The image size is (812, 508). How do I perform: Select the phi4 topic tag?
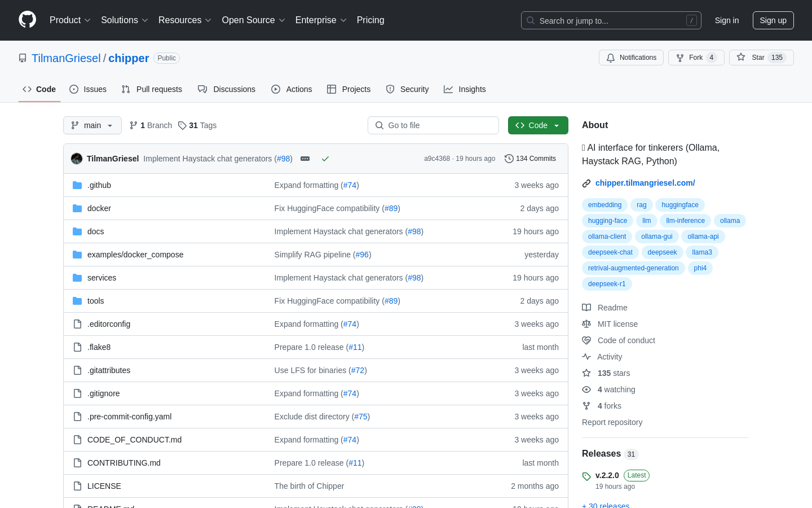700,268
